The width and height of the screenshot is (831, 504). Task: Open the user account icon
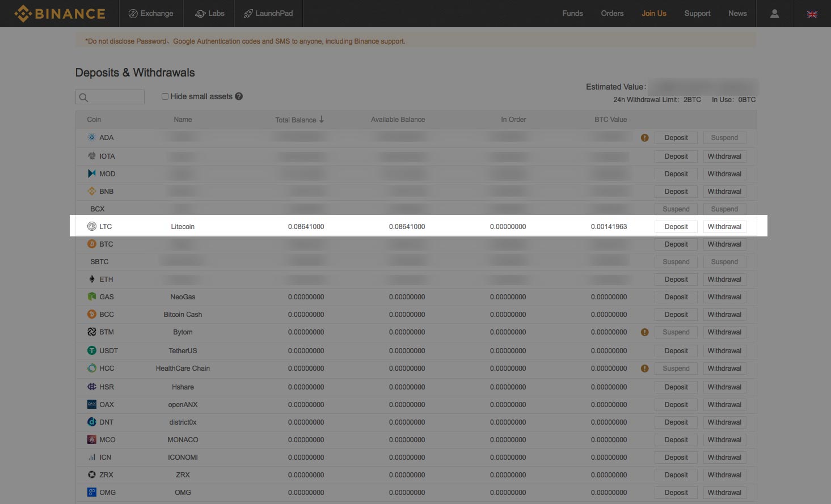[x=774, y=14]
